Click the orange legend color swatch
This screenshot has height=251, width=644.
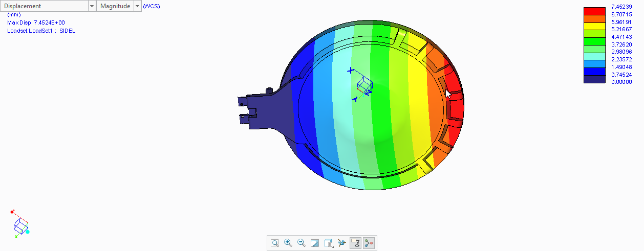pyautogui.click(x=595, y=18)
